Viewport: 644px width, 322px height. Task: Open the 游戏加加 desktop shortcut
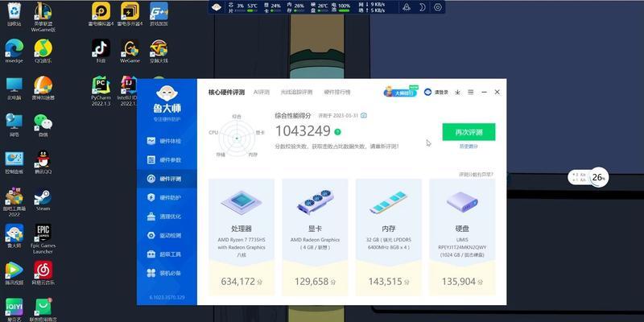tap(159, 14)
